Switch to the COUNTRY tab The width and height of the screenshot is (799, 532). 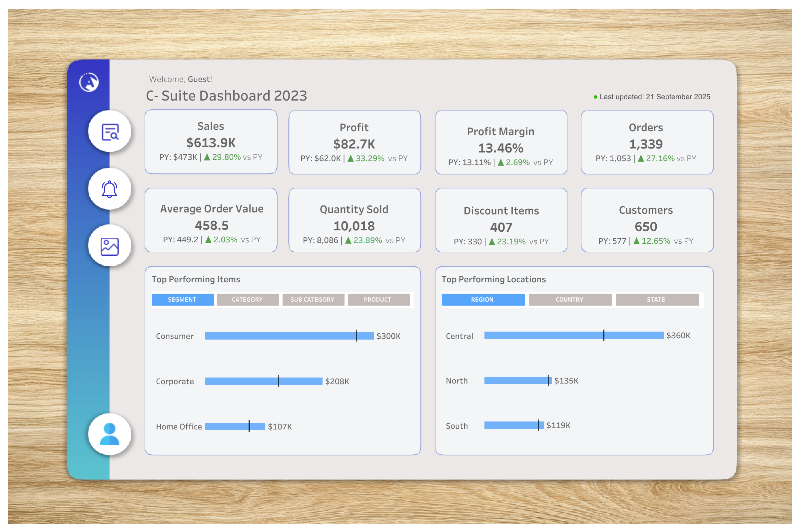point(569,299)
